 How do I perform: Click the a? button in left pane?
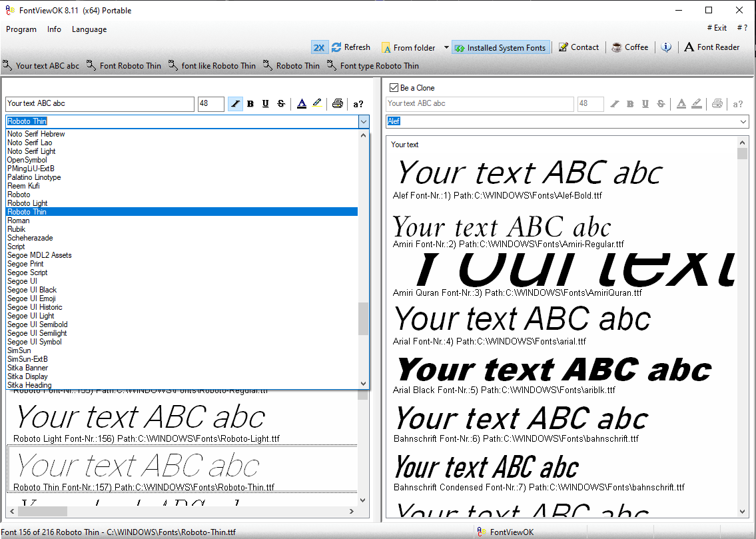click(x=358, y=104)
